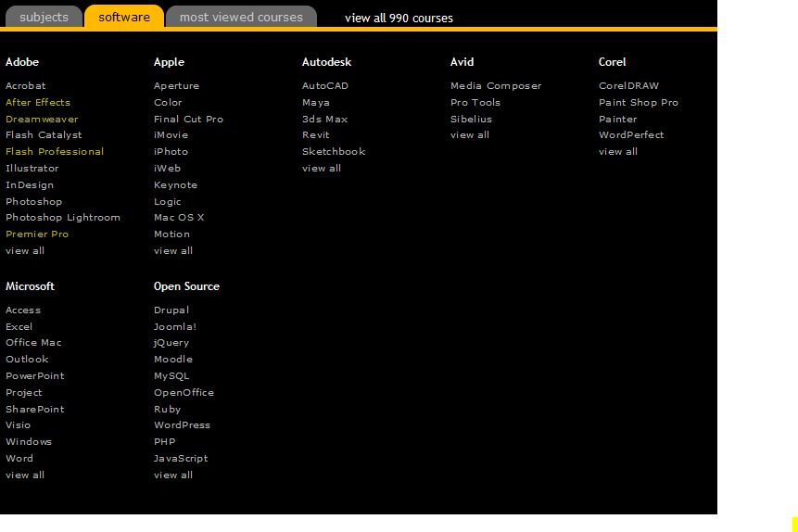Image resolution: width=798 pixels, height=532 pixels.
Task: Select Photoshop Lightroom under Adobe
Action: 63,217
